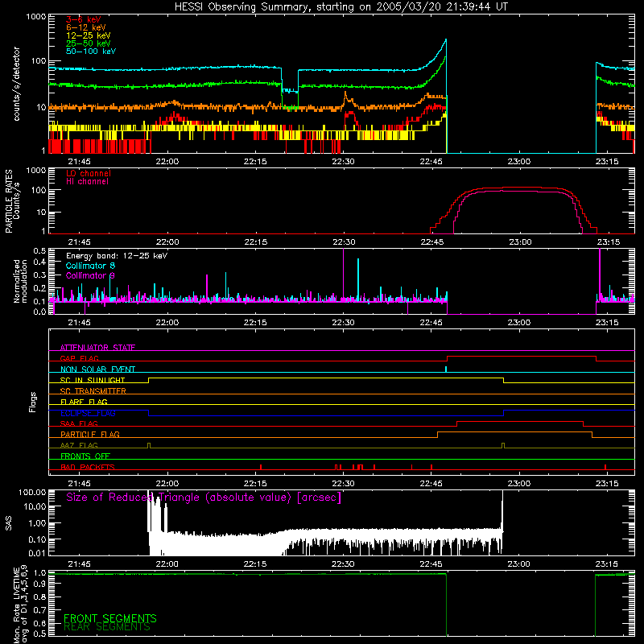This screenshot has width=644, height=644.
Task: Click the PARTICLE FLAG label
Action: click(89, 434)
